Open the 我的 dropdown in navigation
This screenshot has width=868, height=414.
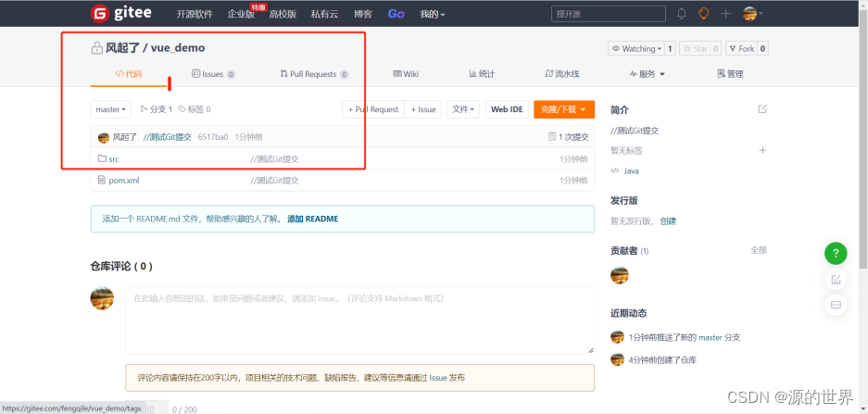coord(433,15)
